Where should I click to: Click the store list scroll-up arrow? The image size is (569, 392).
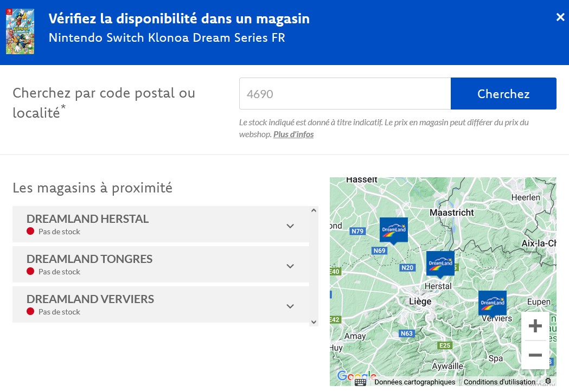click(x=314, y=210)
